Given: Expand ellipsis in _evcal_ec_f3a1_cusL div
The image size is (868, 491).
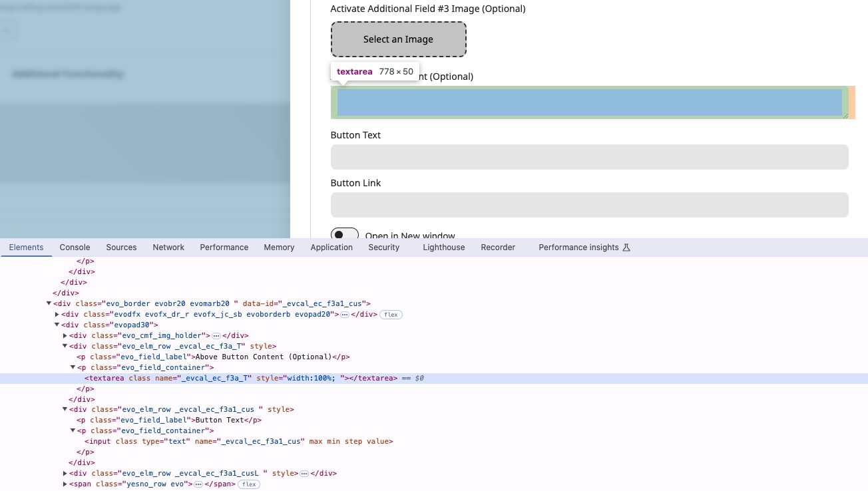Looking at the screenshot, I should pyautogui.click(x=304, y=474).
